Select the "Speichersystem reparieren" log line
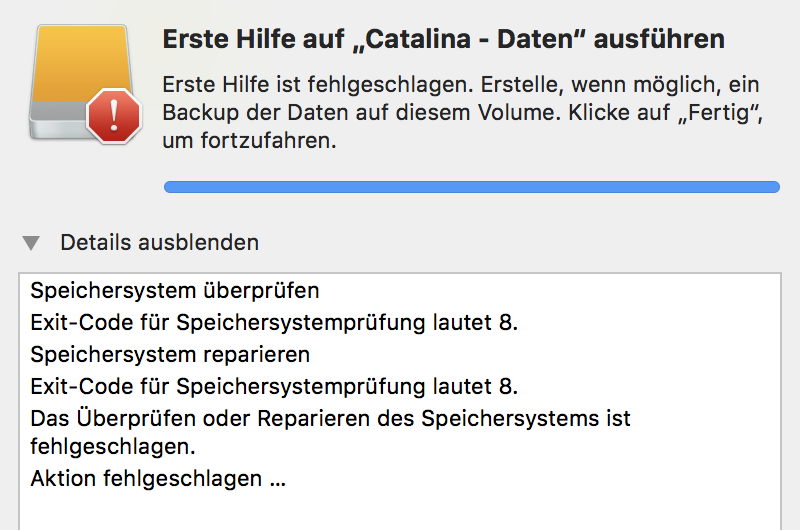 pyautogui.click(x=170, y=354)
